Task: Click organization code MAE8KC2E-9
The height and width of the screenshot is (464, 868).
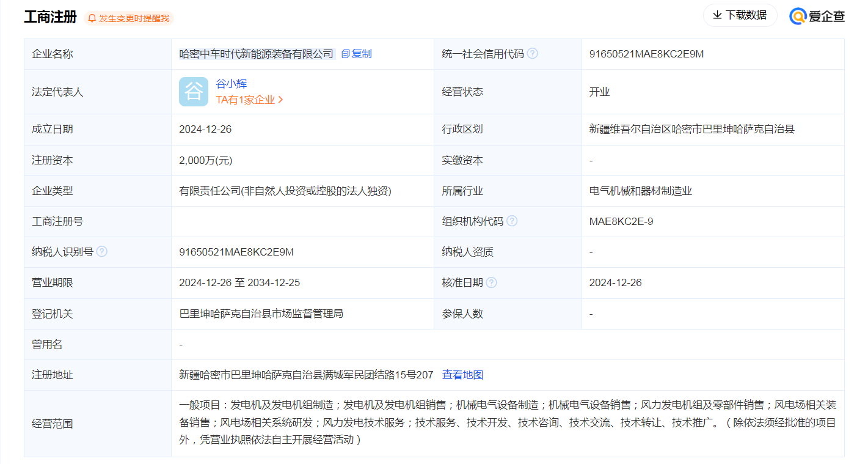Action: tap(621, 221)
